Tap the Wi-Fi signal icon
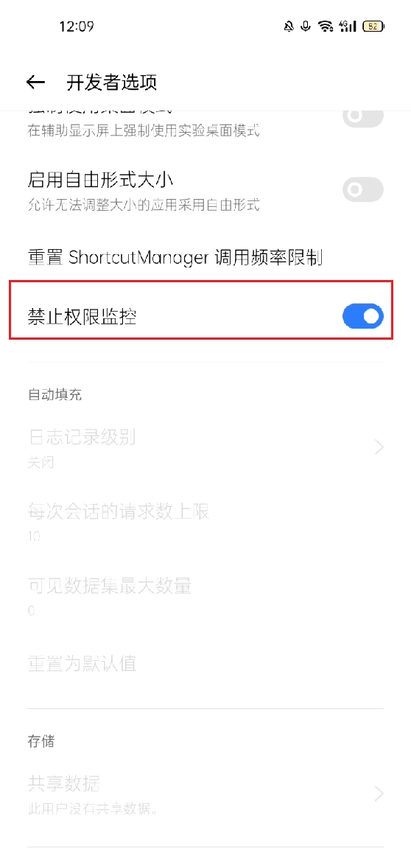The width and height of the screenshot is (411, 868). coord(326,26)
